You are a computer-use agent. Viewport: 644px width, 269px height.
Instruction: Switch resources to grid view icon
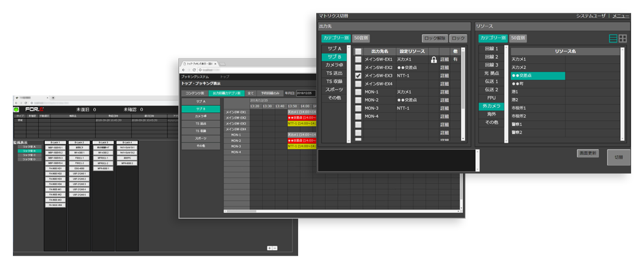tap(623, 39)
